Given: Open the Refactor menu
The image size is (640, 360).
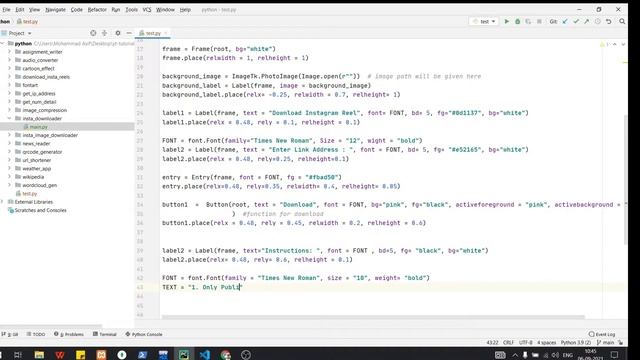Looking at the screenshot, I should (97, 9).
